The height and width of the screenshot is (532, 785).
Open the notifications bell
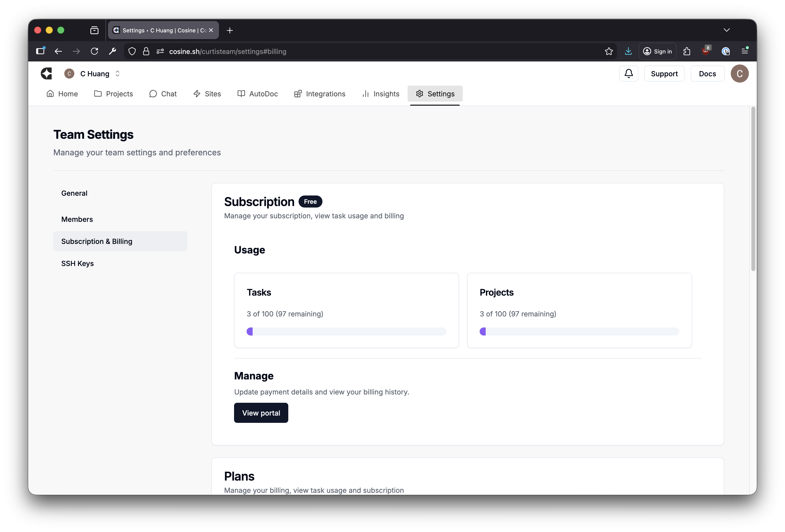click(x=628, y=74)
